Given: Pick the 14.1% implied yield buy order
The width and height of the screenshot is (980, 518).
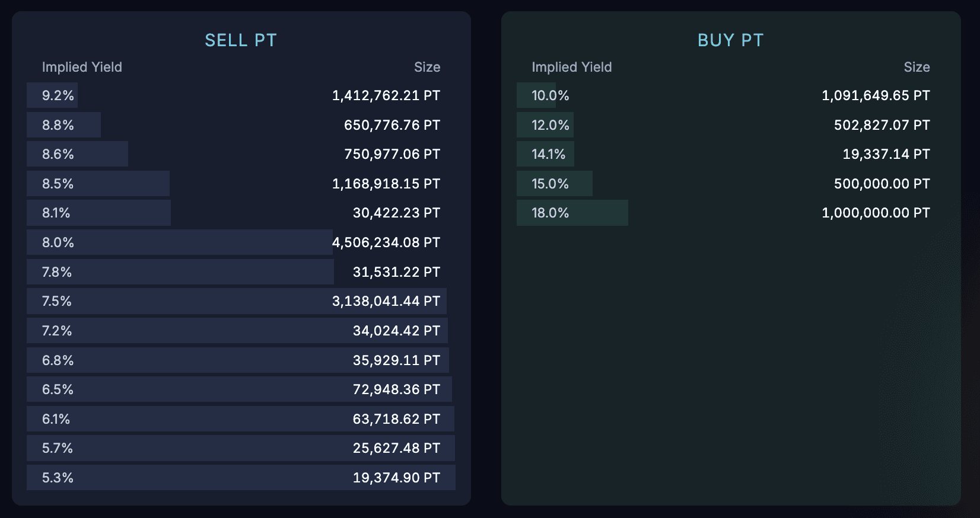Looking at the screenshot, I should coord(549,154).
